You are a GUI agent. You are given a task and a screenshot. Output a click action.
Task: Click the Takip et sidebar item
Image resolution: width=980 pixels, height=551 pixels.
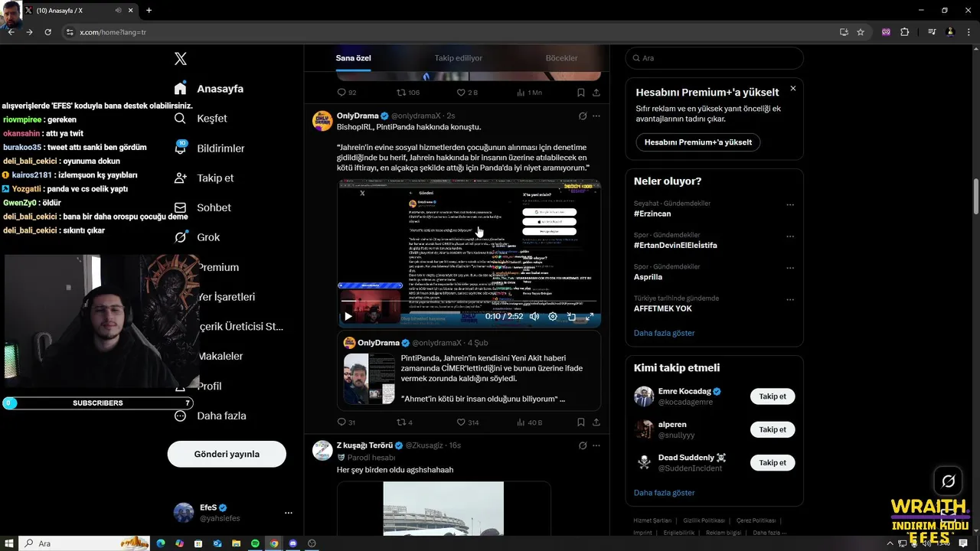pos(204,178)
